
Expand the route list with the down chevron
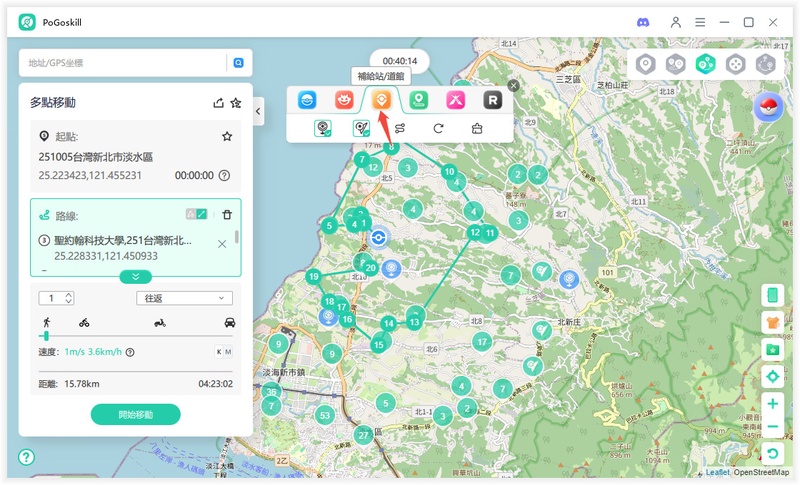tap(136, 276)
